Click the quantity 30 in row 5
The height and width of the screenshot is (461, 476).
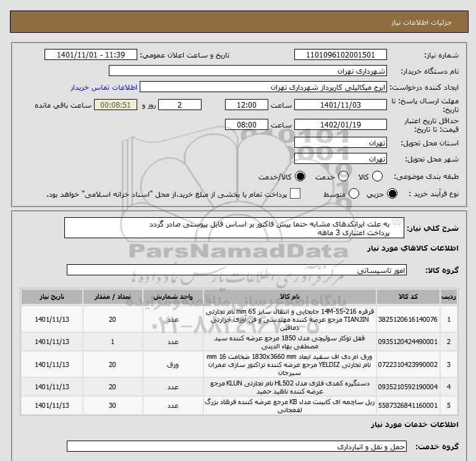click(113, 405)
